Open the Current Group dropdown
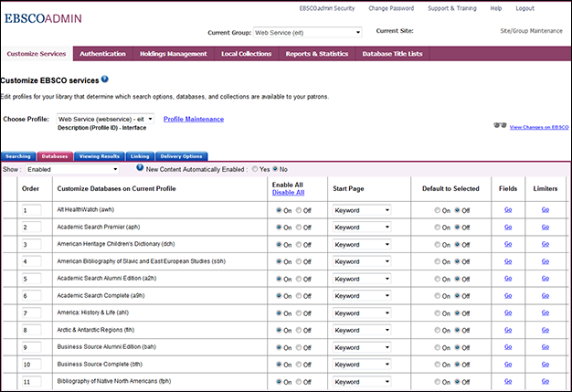The image size is (572, 392). pyautogui.click(x=308, y=33)
